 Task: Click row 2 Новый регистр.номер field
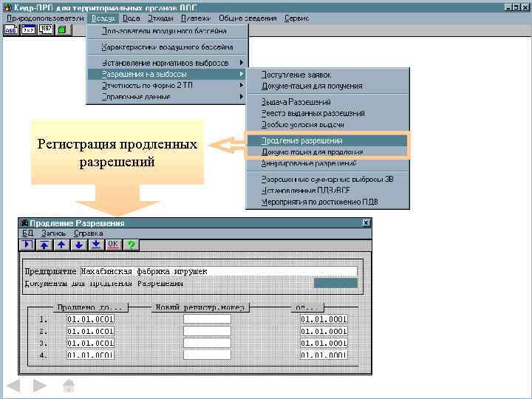(207, 331)
